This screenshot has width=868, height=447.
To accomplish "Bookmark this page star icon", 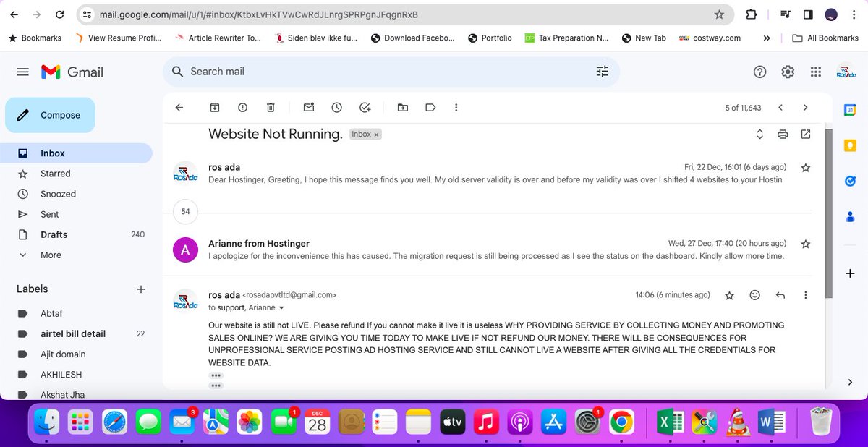I will [x=719, y=14].
